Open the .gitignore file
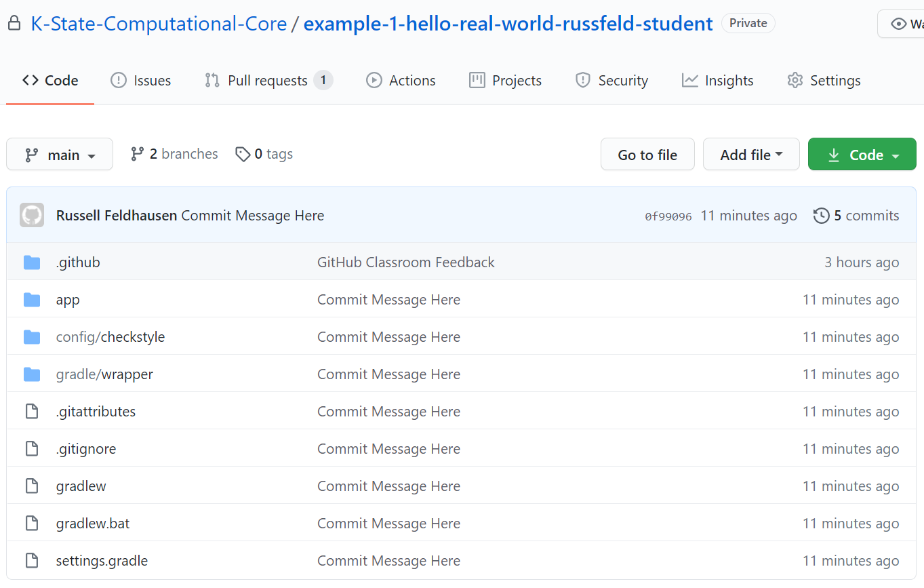Viewport: 924px width, 588px height. (x=86, y=449)
